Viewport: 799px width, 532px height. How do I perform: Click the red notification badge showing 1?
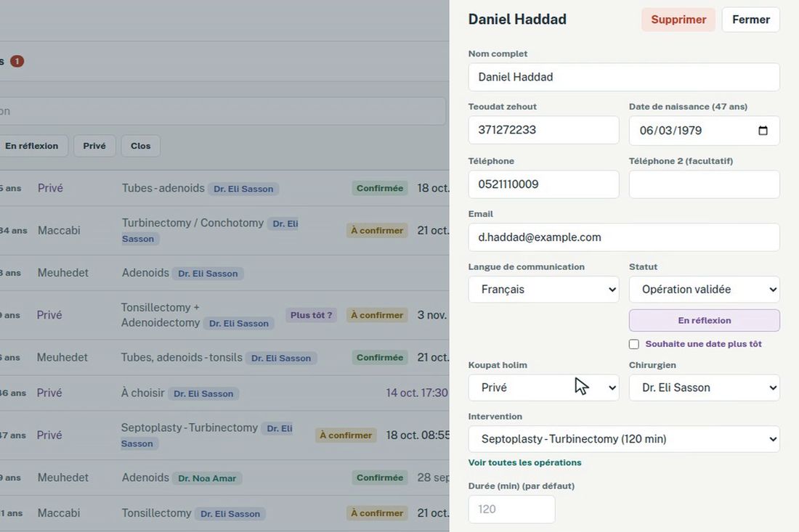pyautogui.click(x=17, y=61)
